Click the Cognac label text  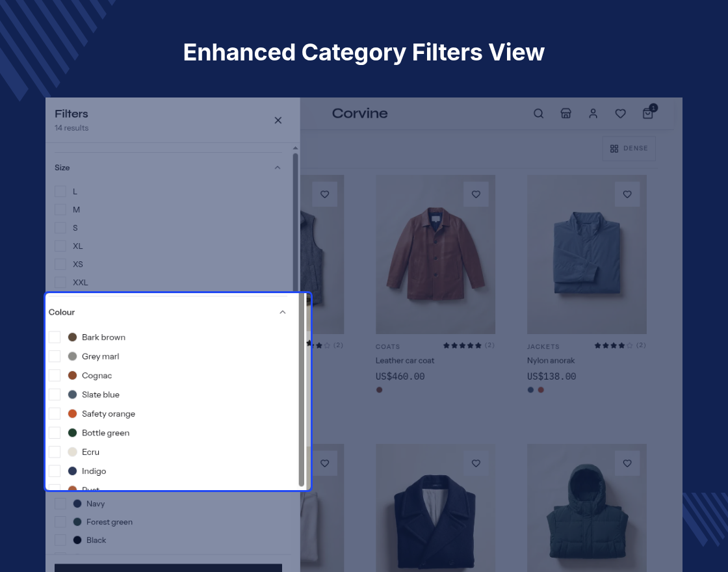click(x=97, y=376)
